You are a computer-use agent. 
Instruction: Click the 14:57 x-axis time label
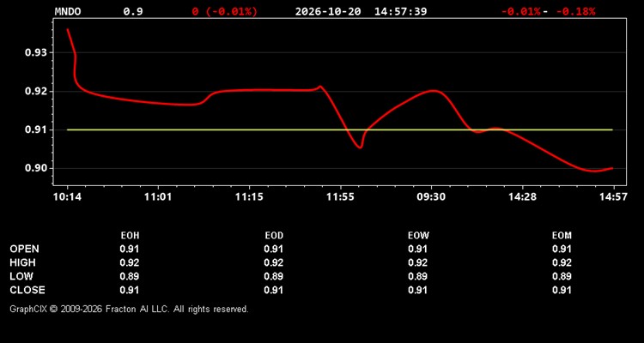(614, 197)
